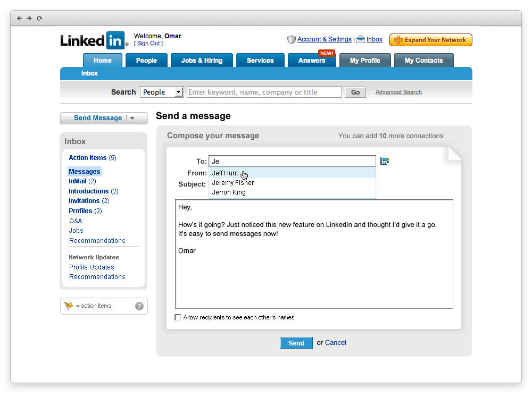Focus the search keyword input field
Image resolution: width=532 pixels, height=397 pixels.
coord(264,92)
